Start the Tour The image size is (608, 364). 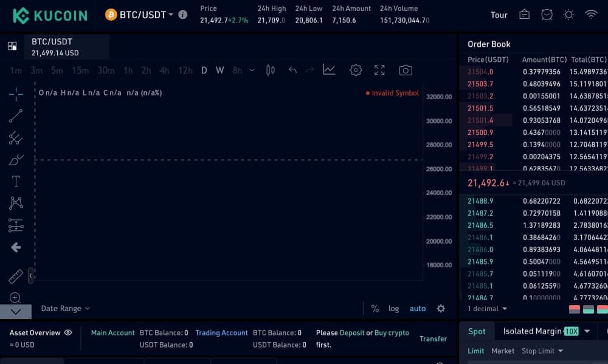click(499, 15)
